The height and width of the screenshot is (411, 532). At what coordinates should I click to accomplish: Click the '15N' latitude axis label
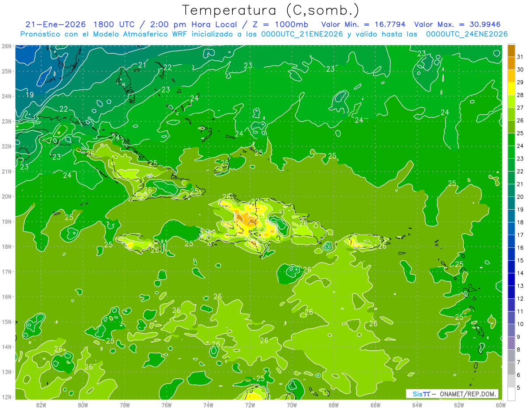pyautogui.click(x=6, y=321)
